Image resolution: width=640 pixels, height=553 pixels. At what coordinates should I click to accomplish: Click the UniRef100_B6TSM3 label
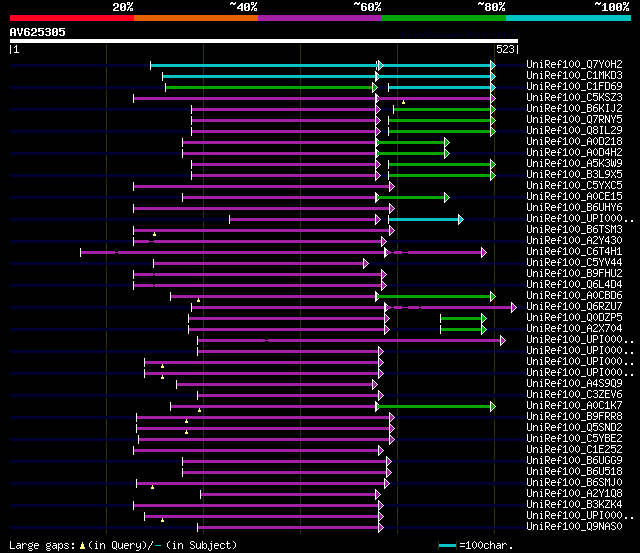click(574, 230)
